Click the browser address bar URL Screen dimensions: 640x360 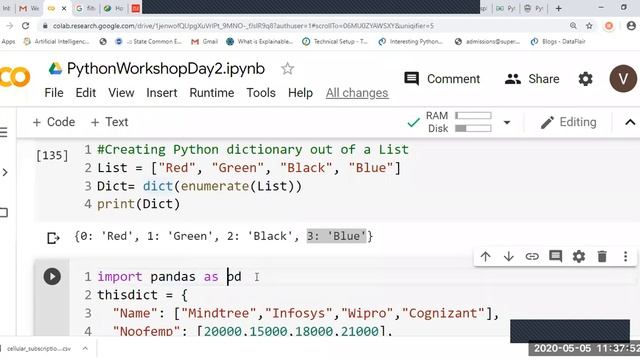(243, 26)
